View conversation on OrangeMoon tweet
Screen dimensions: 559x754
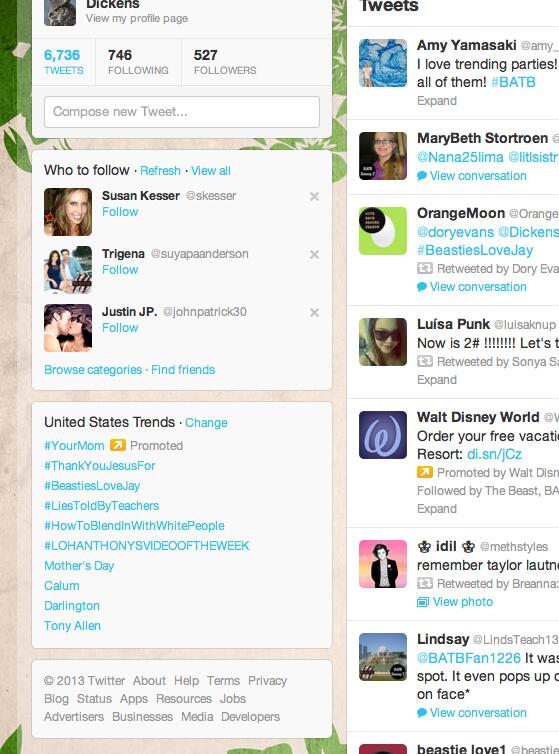[478, 287]
